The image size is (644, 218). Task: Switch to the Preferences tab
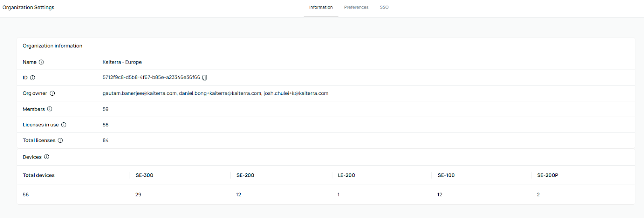pyautogui.click(x=356, y=7)
